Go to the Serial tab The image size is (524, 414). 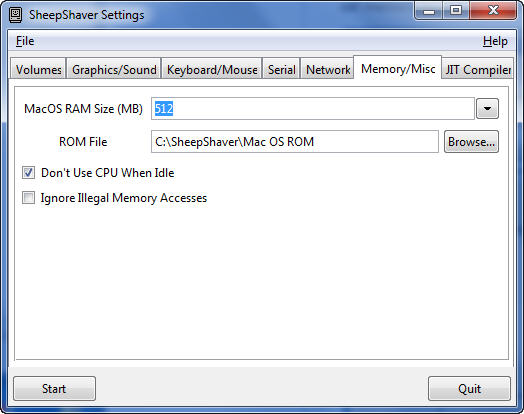(x=281, y=69)
